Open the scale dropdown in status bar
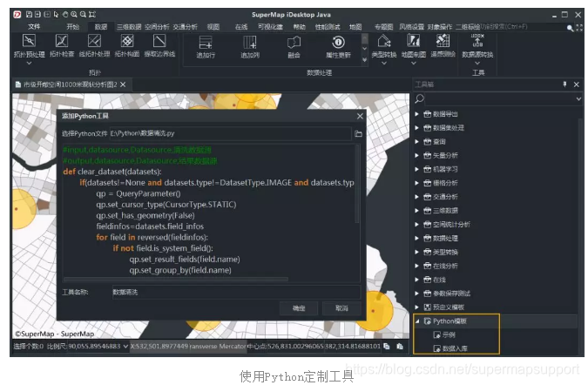588x385 pixels. [x=125, y=347]
